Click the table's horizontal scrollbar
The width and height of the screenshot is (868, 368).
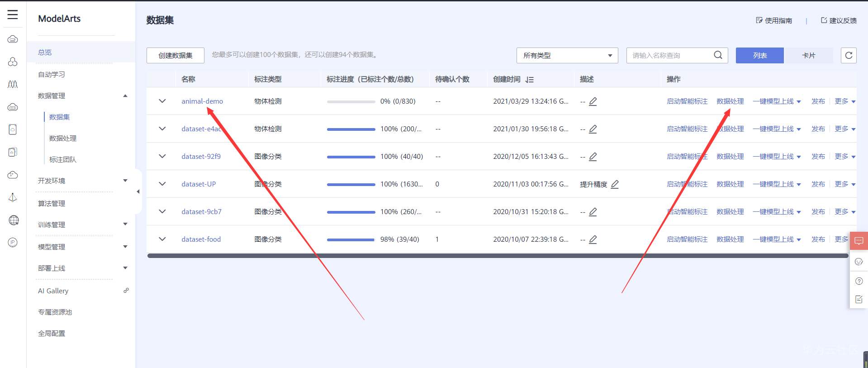[x=498, y=256]
